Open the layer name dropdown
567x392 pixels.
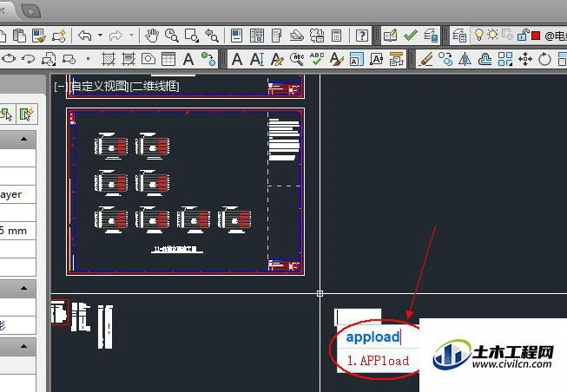pyautogui.click(x=556, y=36)
